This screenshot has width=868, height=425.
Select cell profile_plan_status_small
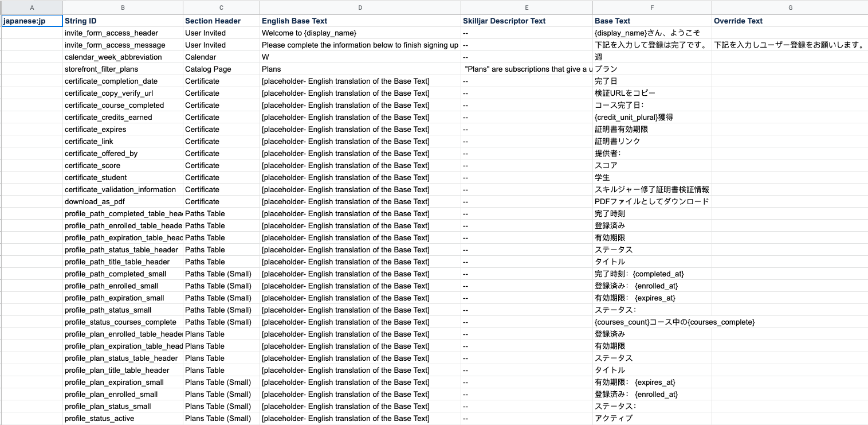click(x=123, y=407)
